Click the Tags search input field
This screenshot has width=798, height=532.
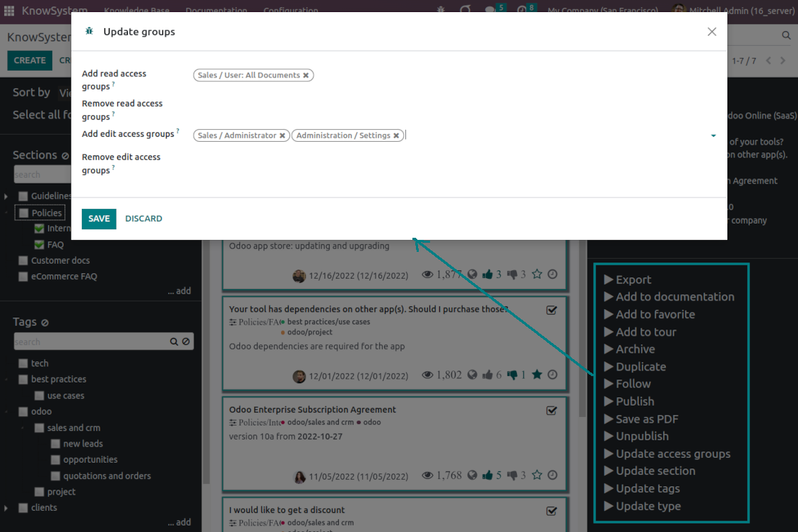pyautogui.click(x=90, y=342)
